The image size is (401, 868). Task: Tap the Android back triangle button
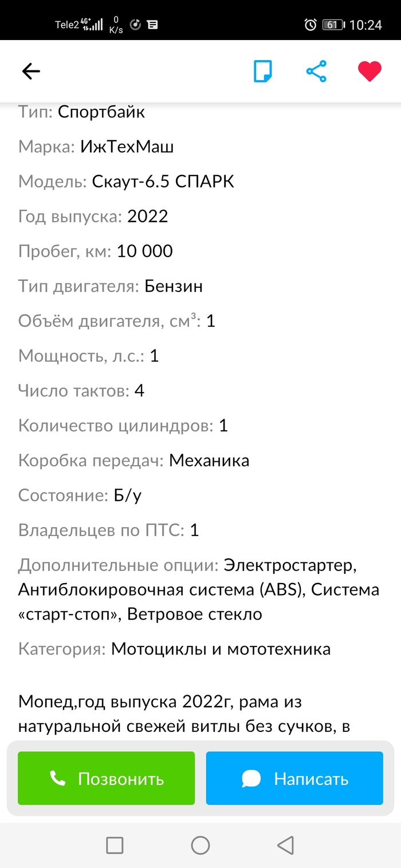pos(285,845)
